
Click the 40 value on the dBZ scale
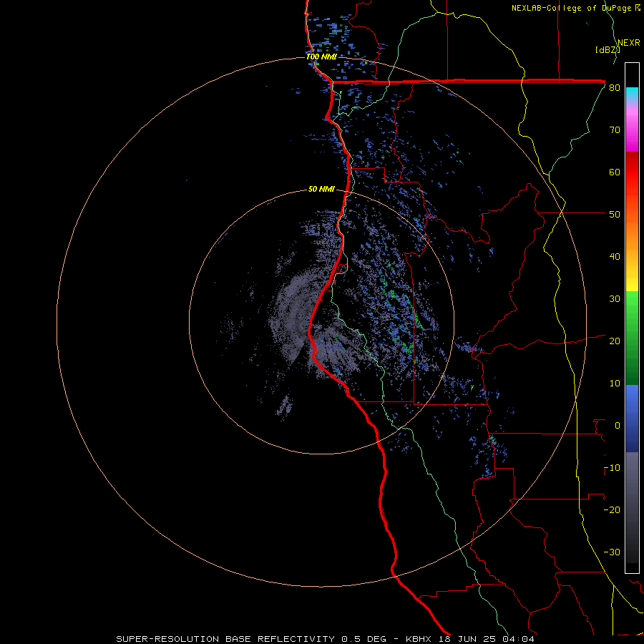click(615, 257)
